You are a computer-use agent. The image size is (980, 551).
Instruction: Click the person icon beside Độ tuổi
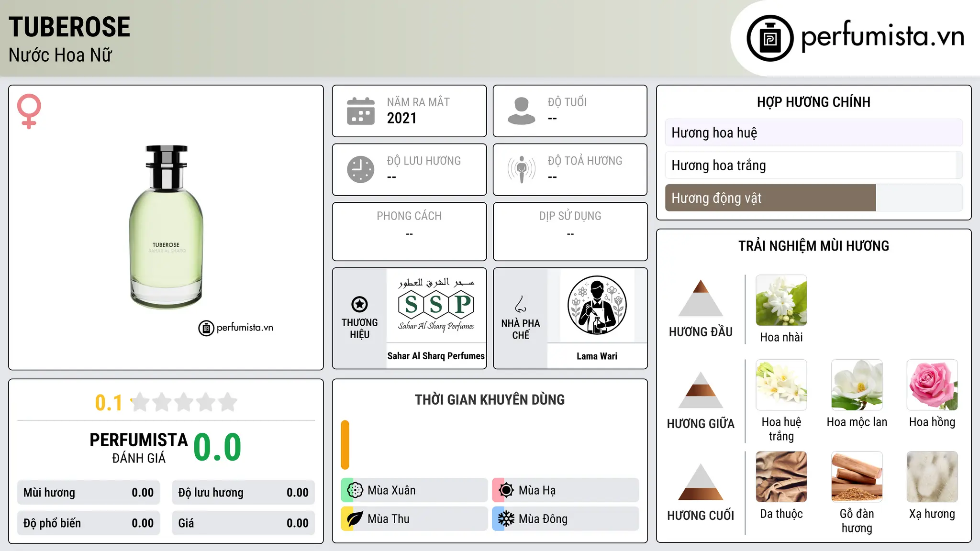tap(521, 111)
